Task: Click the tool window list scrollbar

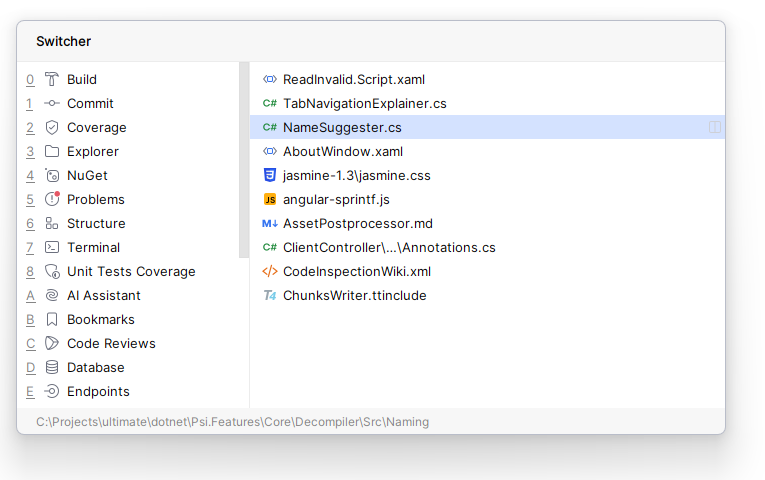Action: point(244,160)
